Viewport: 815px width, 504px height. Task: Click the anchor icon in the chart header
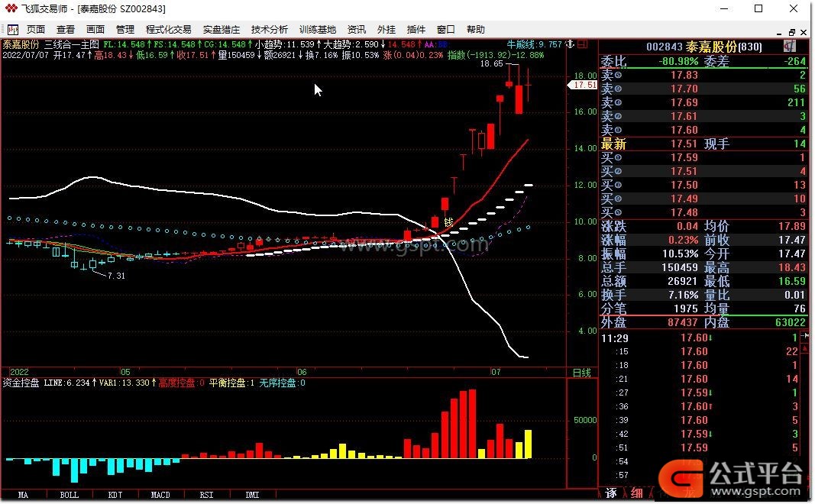click(x=570, y=45)
